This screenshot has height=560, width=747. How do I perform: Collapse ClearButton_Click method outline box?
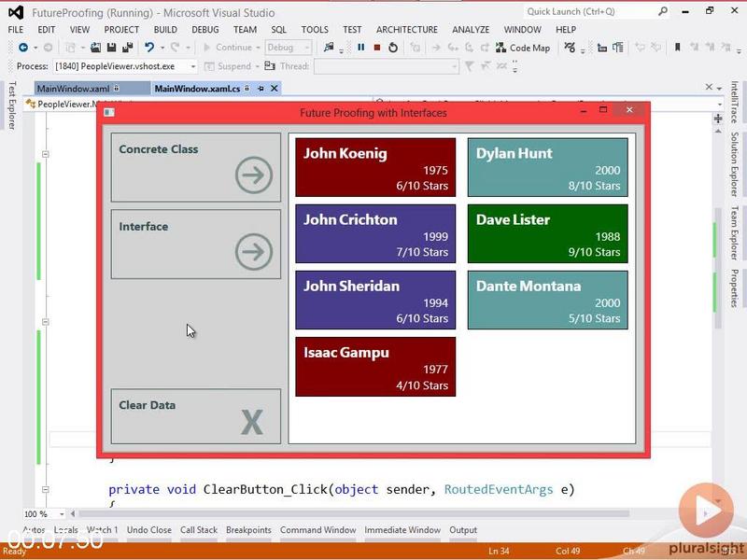45,489
